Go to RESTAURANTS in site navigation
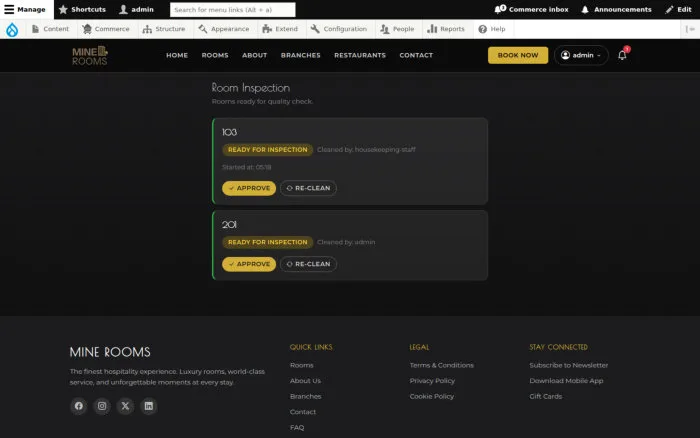The height and width of the screenshot is (438, 700). pos(360,55)
